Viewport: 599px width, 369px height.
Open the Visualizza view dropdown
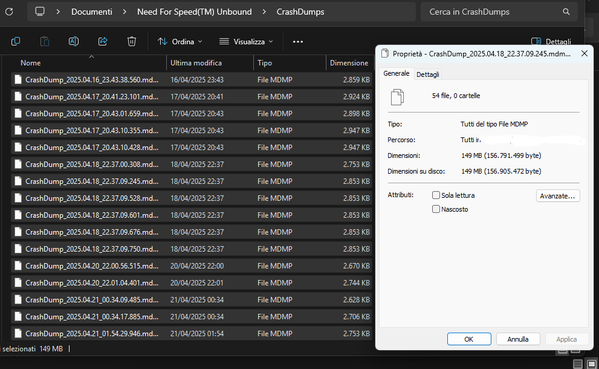coord(246,41)
